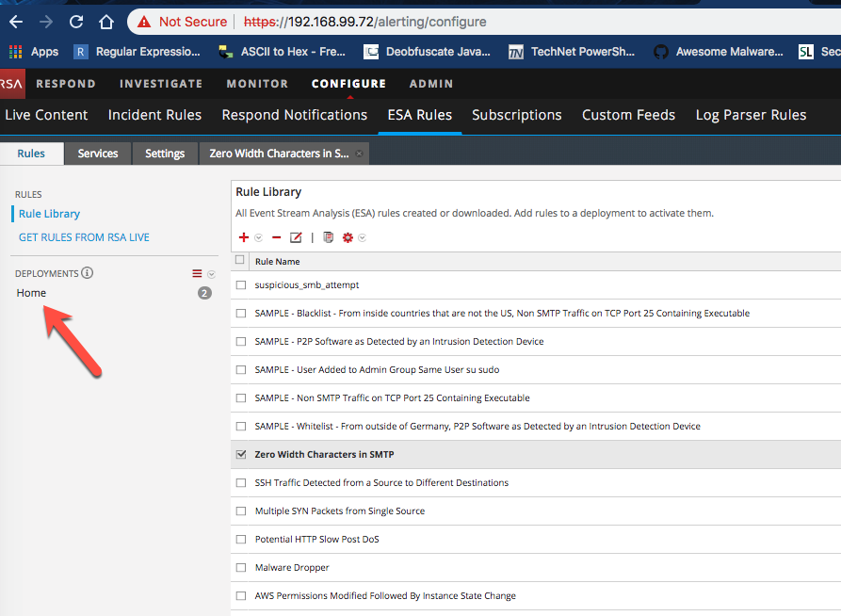Viewport: 841px width, 616px height.
Task: Expand the dropdown arrow beside the add icon
Action: click(x=258, y=238)
